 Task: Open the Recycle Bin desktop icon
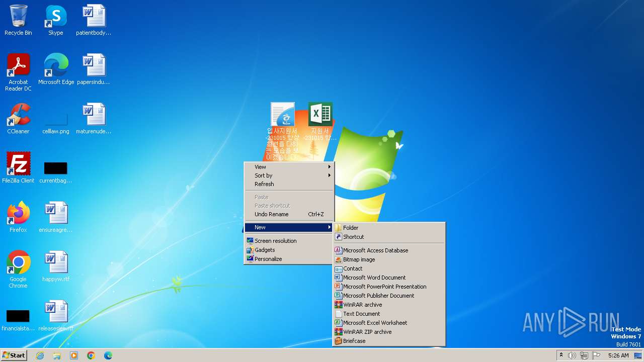pos(18,20)
